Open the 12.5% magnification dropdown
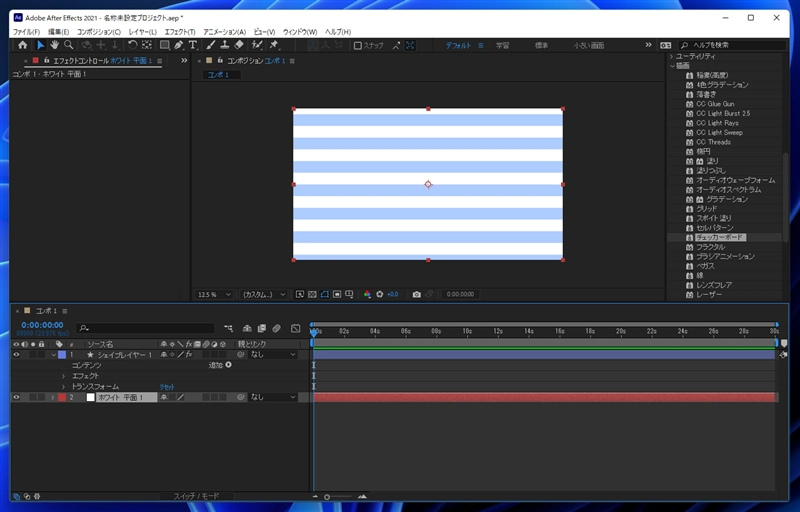This screenshot has height=512, width=800. 215,294
